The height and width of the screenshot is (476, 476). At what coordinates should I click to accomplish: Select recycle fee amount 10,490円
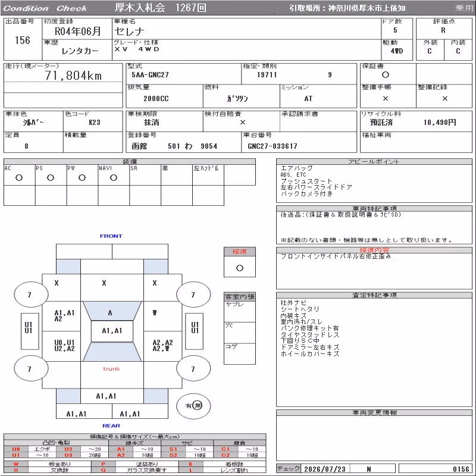[440, 123]
